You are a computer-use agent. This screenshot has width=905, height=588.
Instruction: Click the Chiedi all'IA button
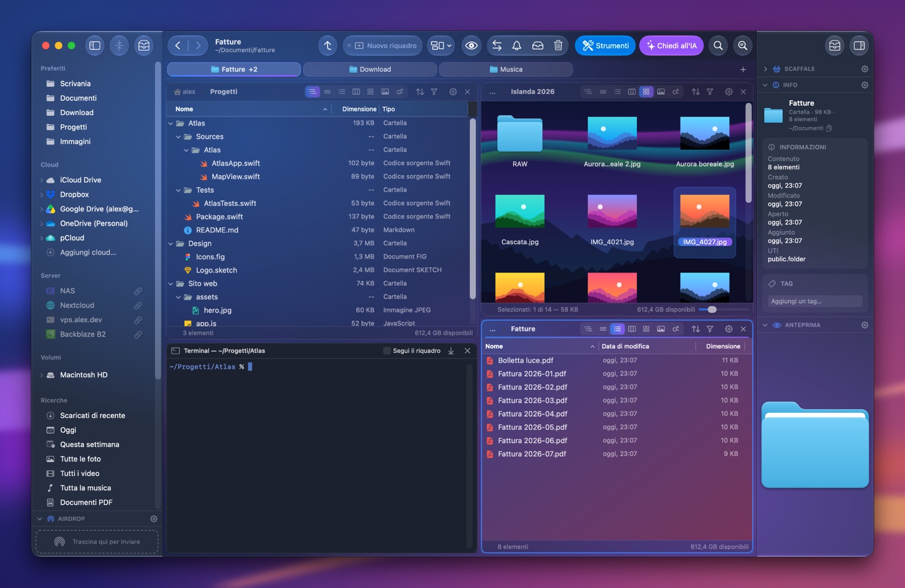(x=671, y=46)
